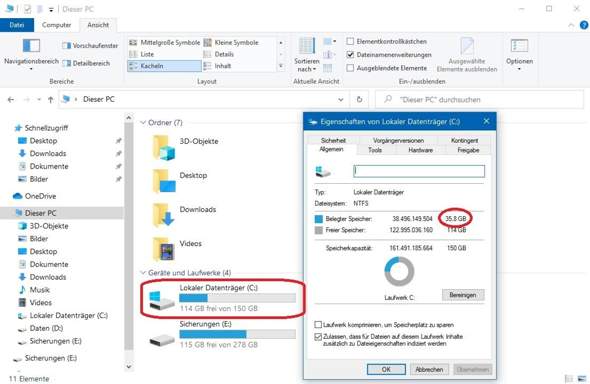Close the Eigenschaften dialog
Viewport: 590px width, 384px height.
(486, 121)
